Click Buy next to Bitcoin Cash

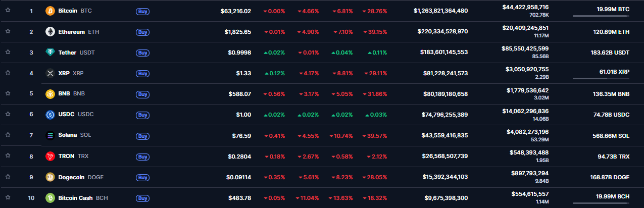(x=143, y=198)
